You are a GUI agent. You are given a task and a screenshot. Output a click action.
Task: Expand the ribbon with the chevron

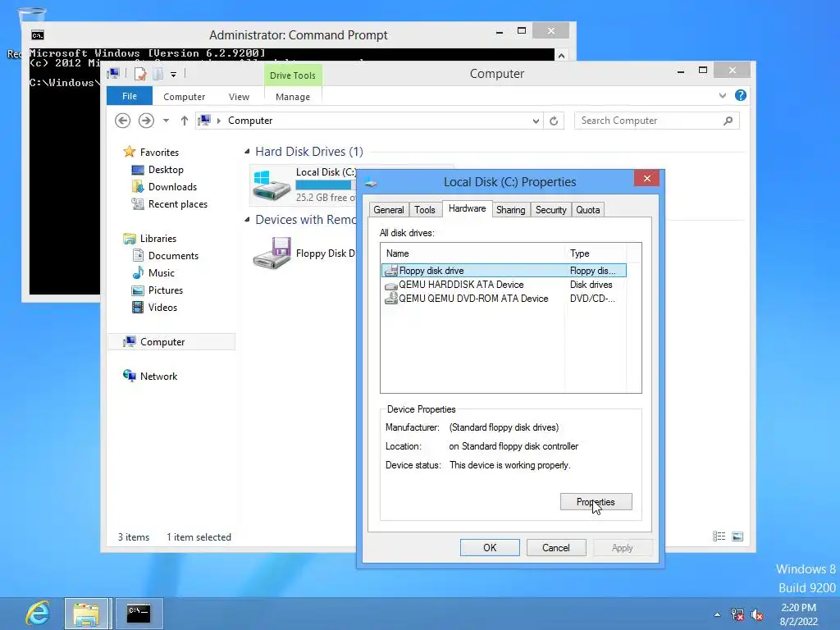pyautogui.click(x=723, y=96)
